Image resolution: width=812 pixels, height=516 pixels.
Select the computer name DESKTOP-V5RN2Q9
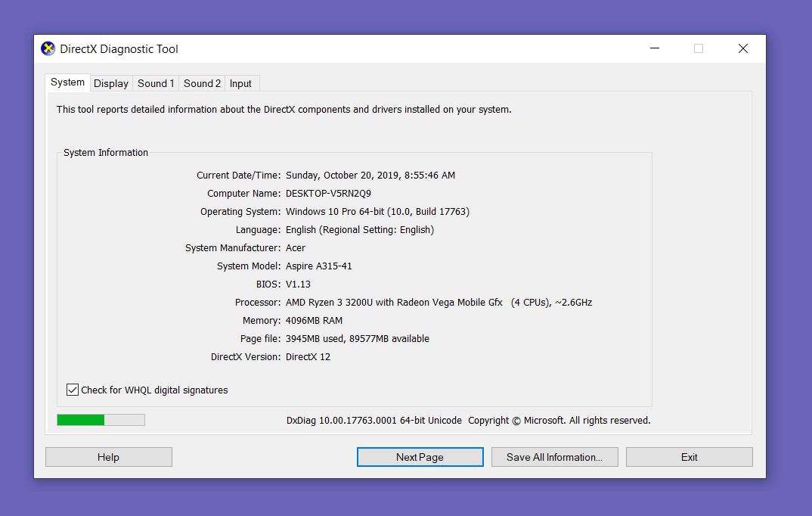click(x=328, y=193)
